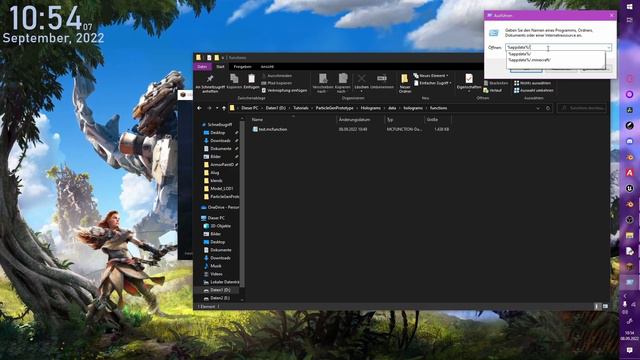
Task: Click Daten1 (D:) in the address path
Action: tap(276, 108)
